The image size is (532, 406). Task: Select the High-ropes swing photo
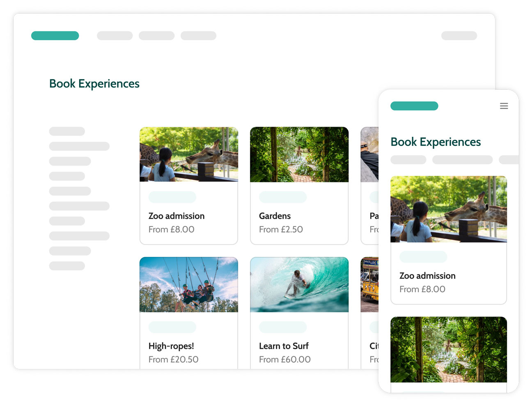pos(189,285)
